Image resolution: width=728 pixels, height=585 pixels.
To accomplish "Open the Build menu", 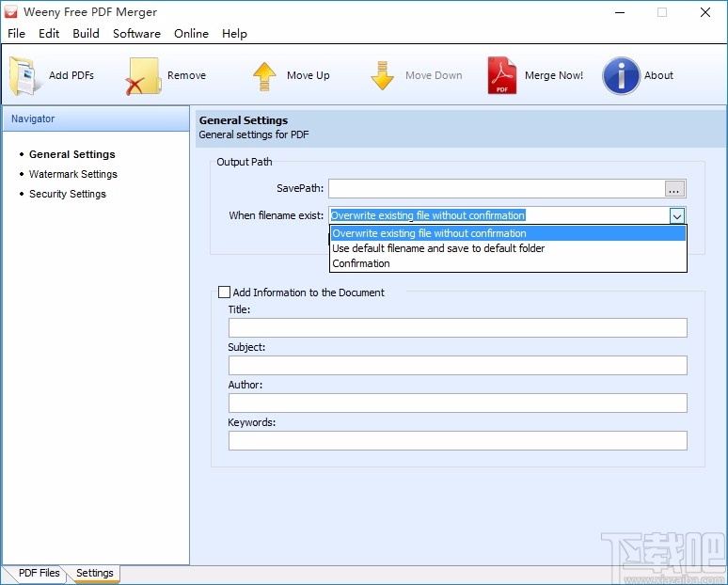I will click(x=86, y=33).
